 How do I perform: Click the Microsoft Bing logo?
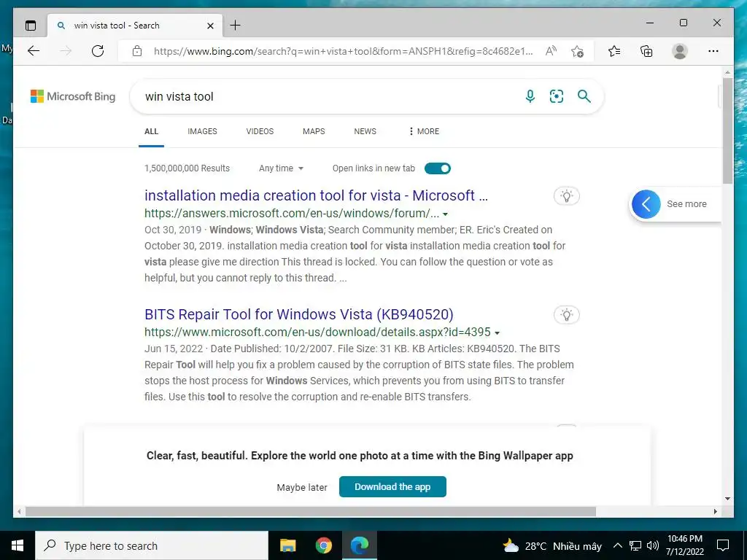(73, 97)
